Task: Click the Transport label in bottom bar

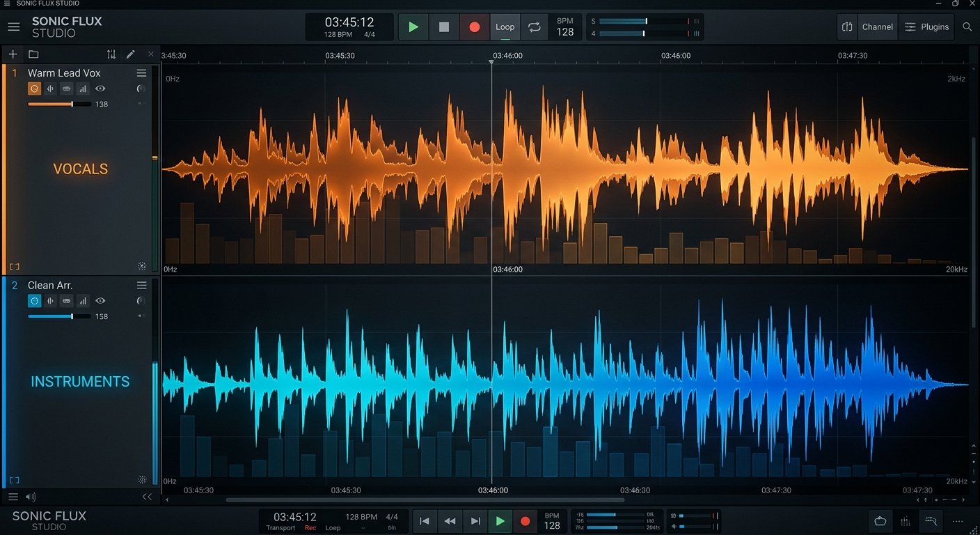Action: click(280, 528)
